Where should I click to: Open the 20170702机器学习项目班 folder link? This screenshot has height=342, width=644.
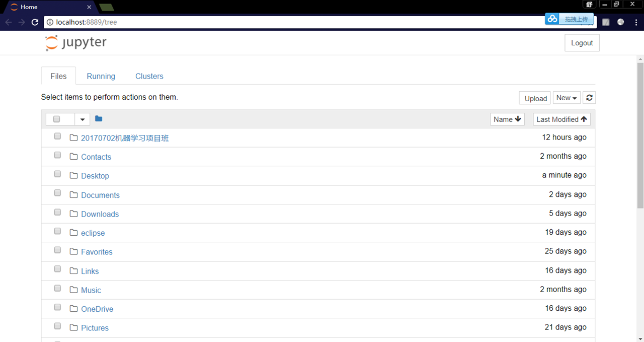pos(125,138)
